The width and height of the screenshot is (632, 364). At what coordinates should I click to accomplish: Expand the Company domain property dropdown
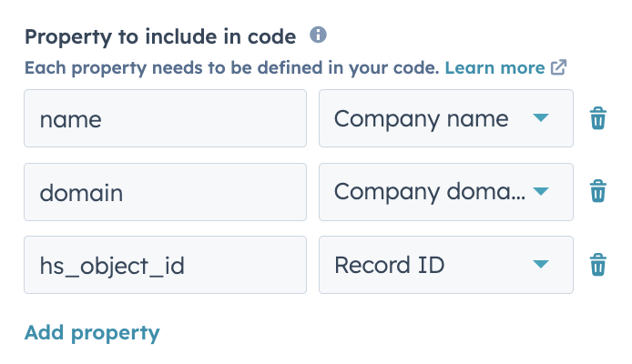point(445,192)
